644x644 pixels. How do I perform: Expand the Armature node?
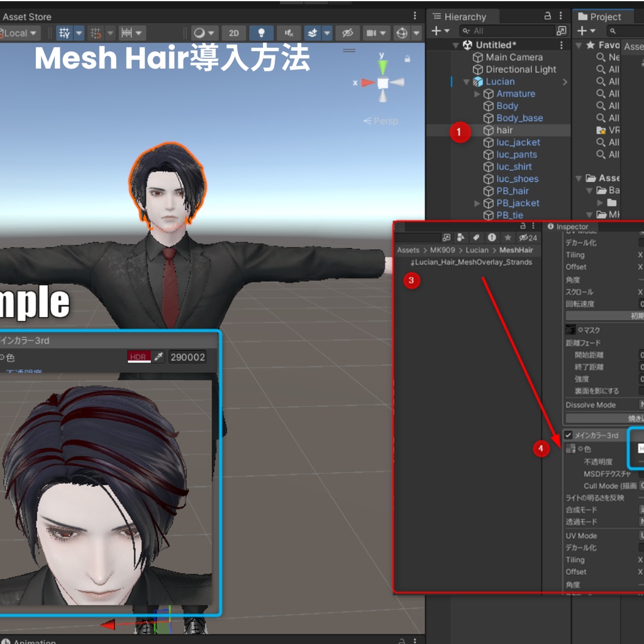477,94
